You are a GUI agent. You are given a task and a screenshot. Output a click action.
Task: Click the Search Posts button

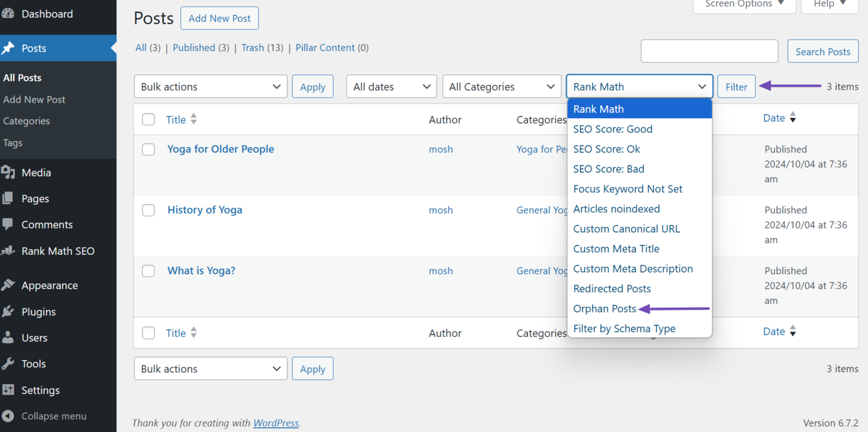click(823, 51)
